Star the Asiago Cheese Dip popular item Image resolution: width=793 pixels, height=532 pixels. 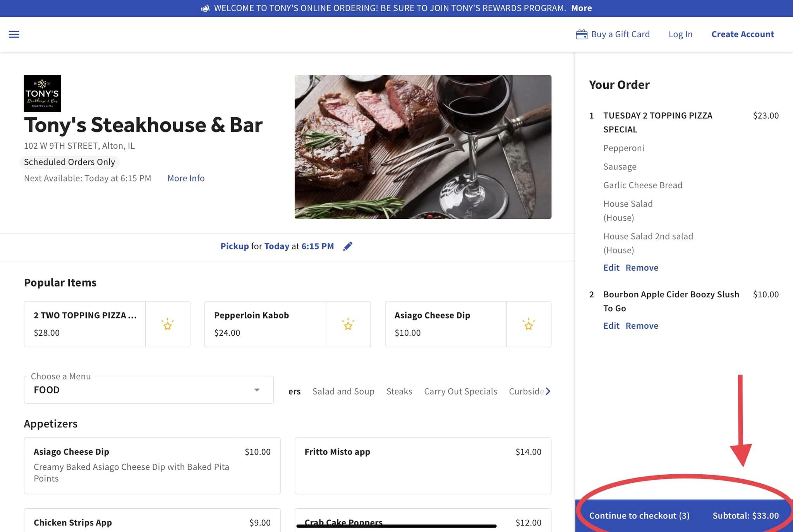pyautogui.click(x=529, y=324)
